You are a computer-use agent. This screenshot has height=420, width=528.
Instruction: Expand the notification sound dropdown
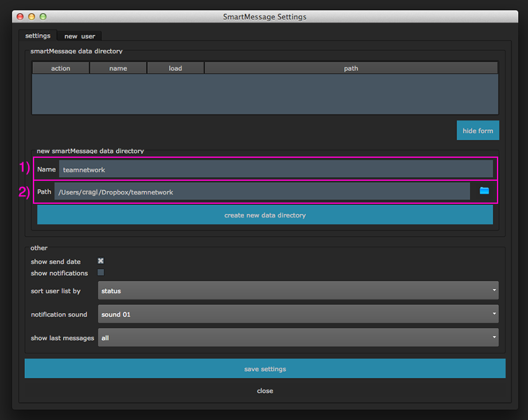coord(298,314)
